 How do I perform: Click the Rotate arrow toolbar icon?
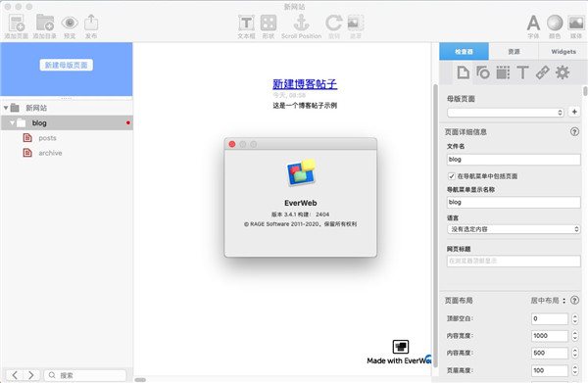pos(334,24)
